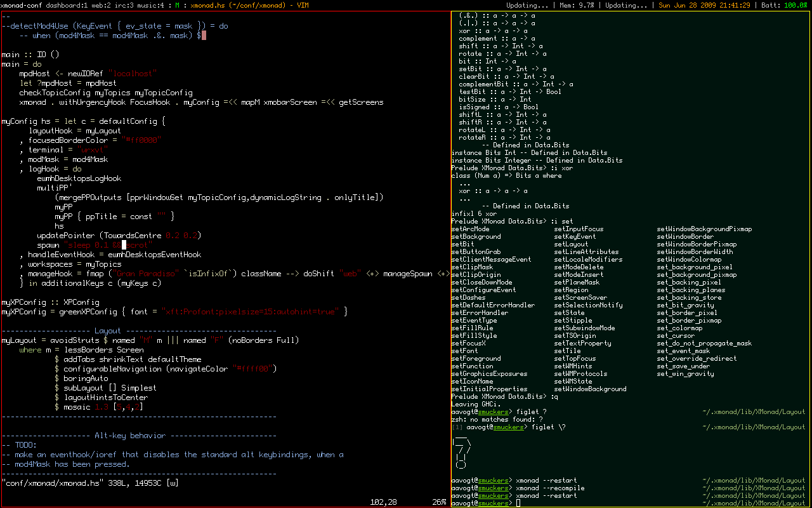Click the date "Sun Jun 28 2009 21:41:29"
Viewport: 812px width, 508px height.
click(704, 4)
